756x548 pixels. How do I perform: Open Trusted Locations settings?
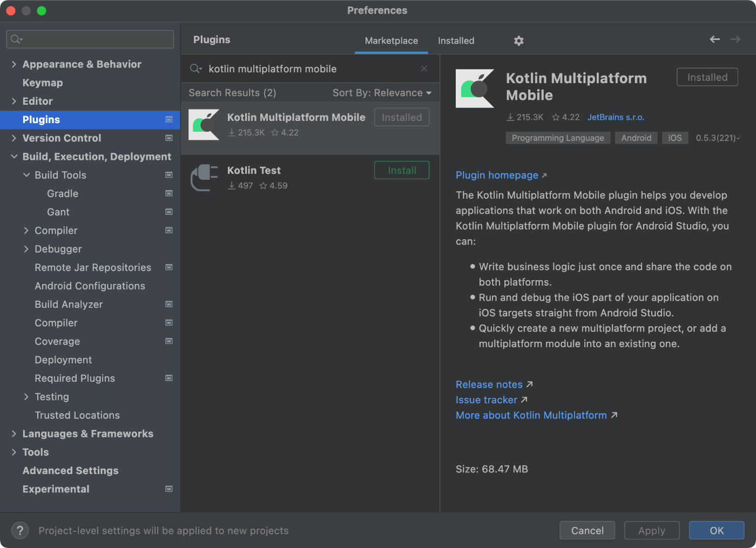coord(77,415)
